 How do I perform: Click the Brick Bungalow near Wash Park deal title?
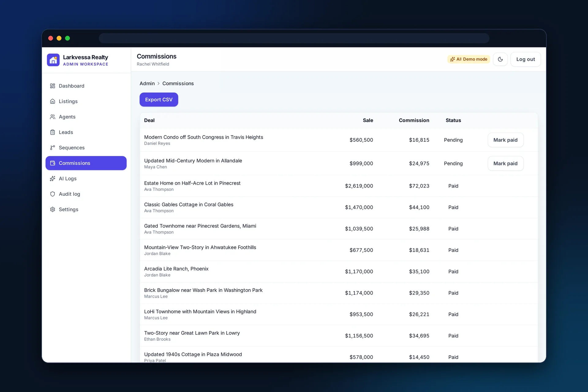click(203, 290)
